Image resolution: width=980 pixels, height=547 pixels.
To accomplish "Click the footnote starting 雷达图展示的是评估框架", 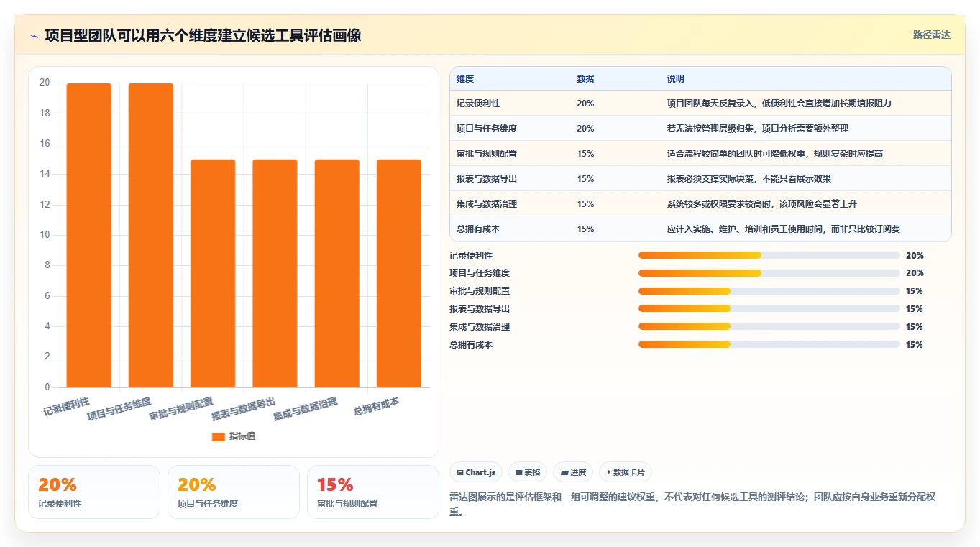I will pyautogui.click(x=691, y=505).
